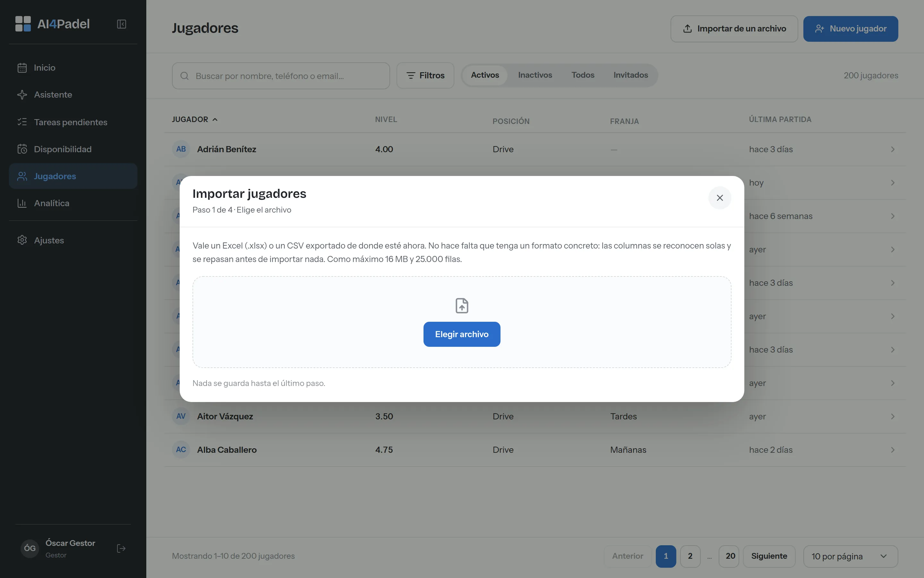
Task: Go to Tareas pendientes
Action: (x=73, y=122)
